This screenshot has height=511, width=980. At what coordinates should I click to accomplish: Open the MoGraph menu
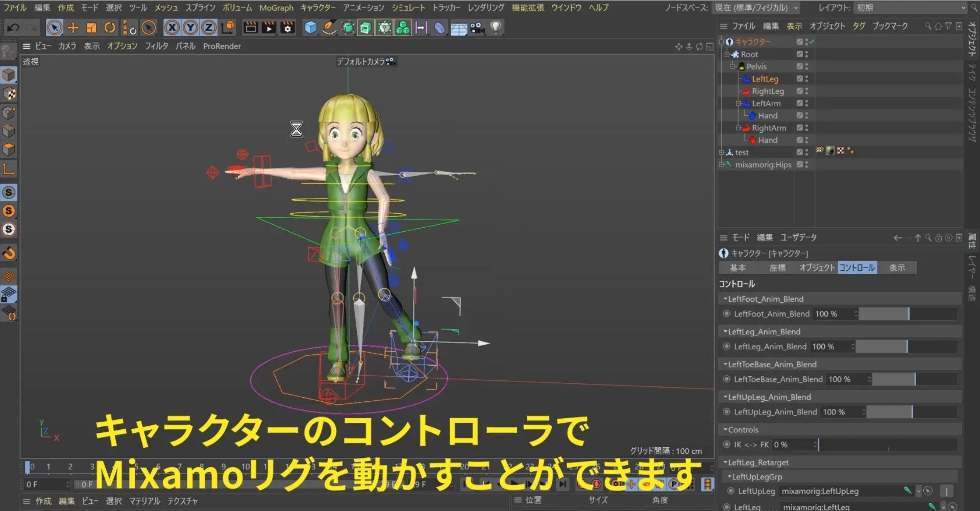276,8
